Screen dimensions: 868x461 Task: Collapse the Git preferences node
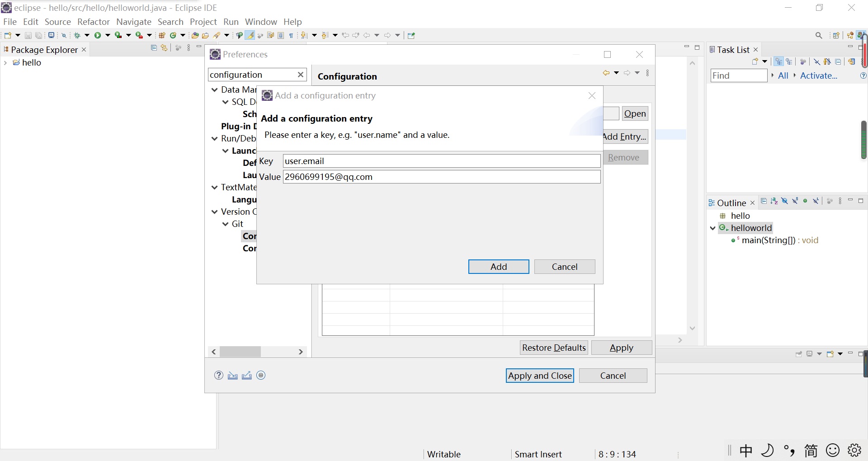pos(225,224)
